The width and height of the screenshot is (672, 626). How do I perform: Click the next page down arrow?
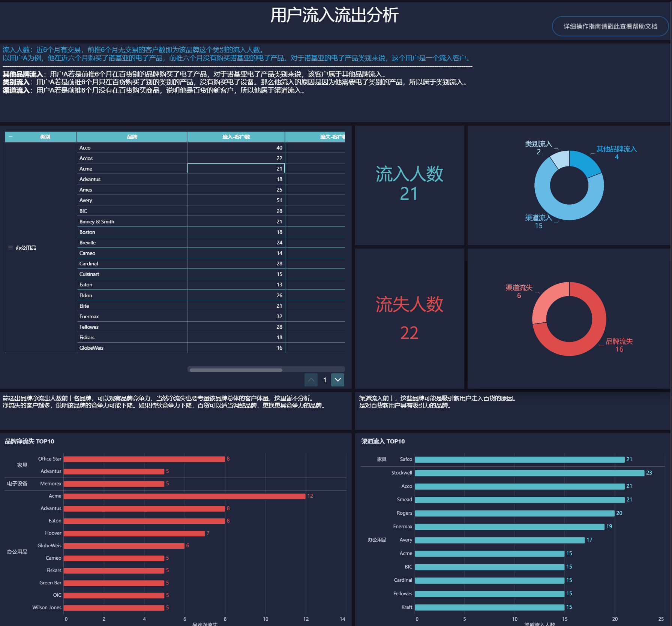(x=337, y=380)
